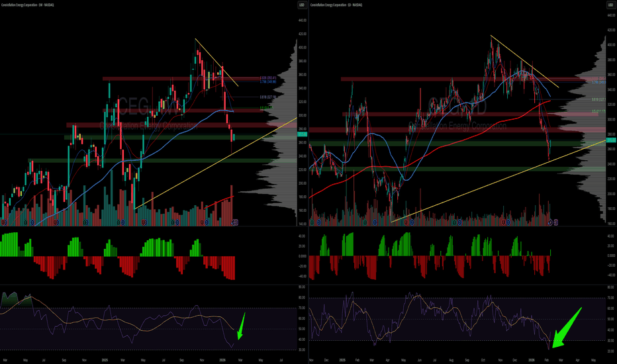Click the 440.00 price label on the weekly axis
The height and width of the screenshot is (364, 617).
click(302, 20)
